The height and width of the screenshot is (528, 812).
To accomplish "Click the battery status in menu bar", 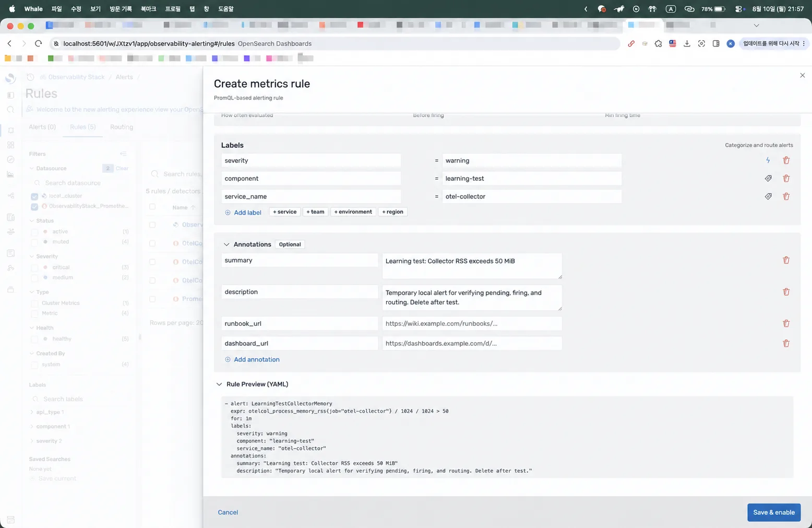I will pos(713,9).
